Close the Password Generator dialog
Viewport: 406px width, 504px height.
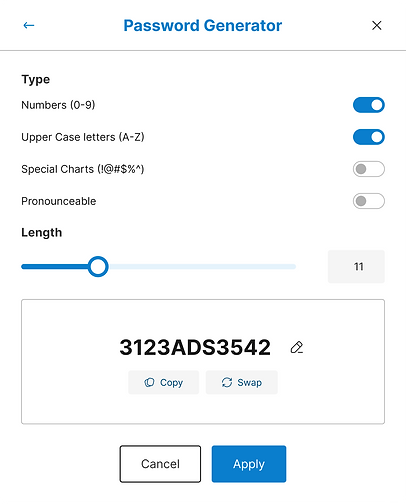377,25
